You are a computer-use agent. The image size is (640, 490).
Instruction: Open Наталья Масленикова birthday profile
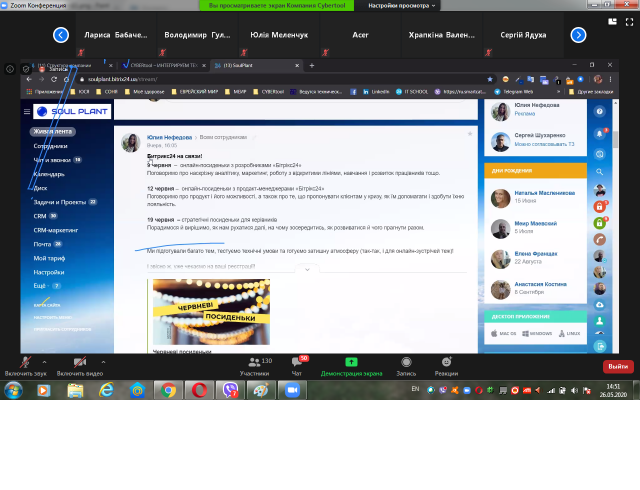[x=544, y=193]
